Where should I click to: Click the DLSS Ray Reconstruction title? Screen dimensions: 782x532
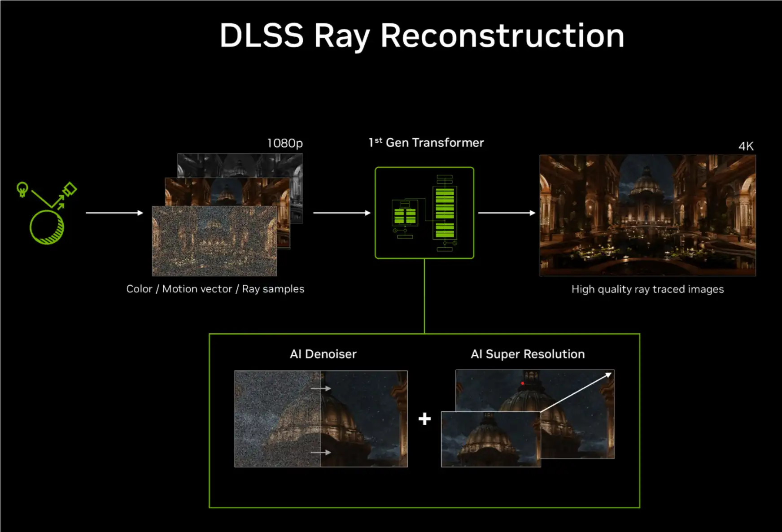click(x=422, y=36)
